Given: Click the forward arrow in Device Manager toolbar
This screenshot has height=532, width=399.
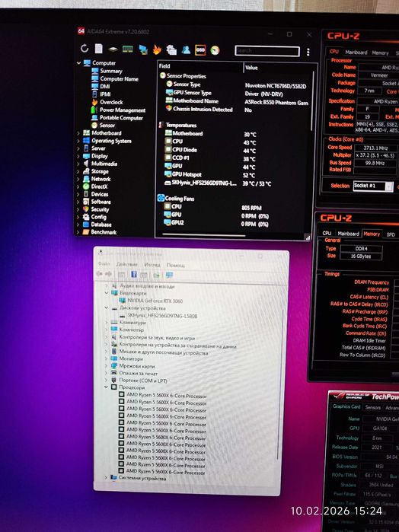Looking at the screenshot, I should point(108,274).
